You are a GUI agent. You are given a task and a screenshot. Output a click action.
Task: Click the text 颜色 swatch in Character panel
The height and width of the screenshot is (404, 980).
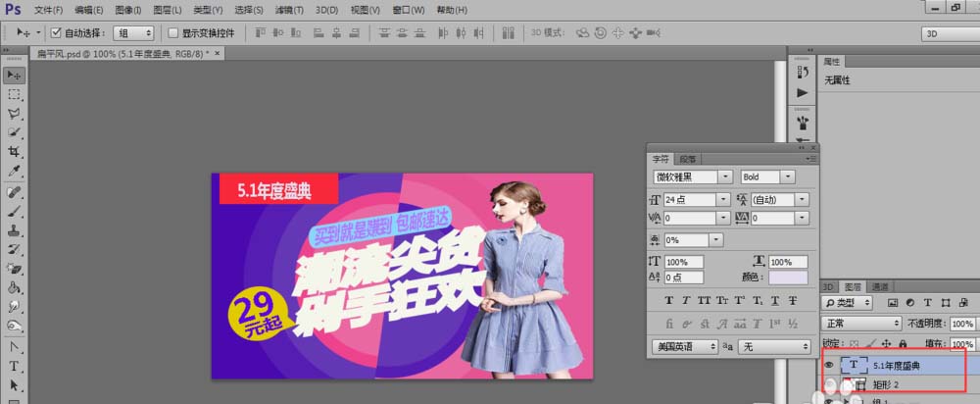[788, 278]
